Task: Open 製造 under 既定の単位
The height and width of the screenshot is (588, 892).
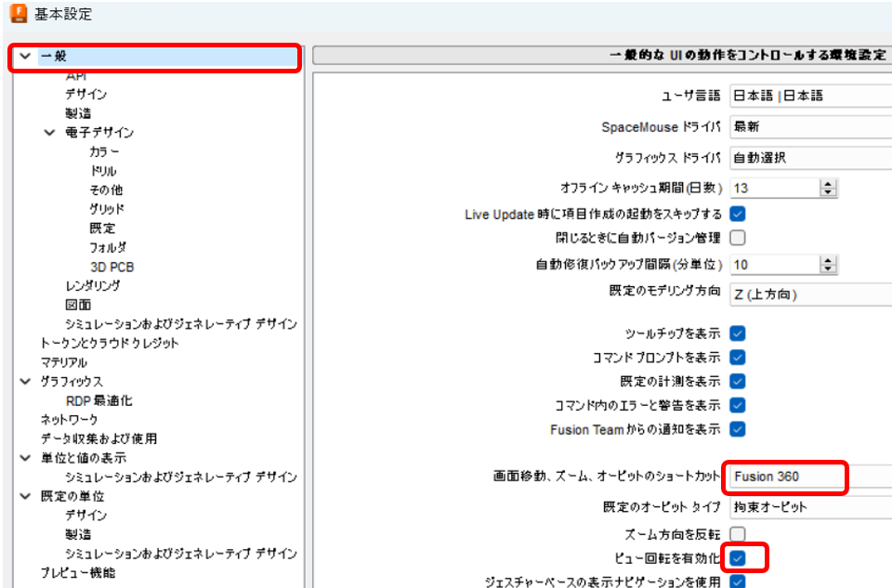Action: pos(78,534)
